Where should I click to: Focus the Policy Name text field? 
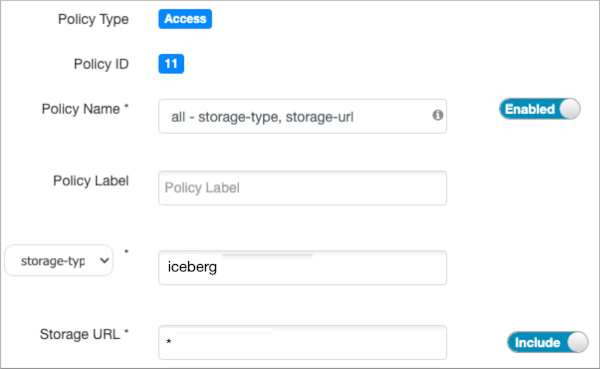tap(302, 116)
